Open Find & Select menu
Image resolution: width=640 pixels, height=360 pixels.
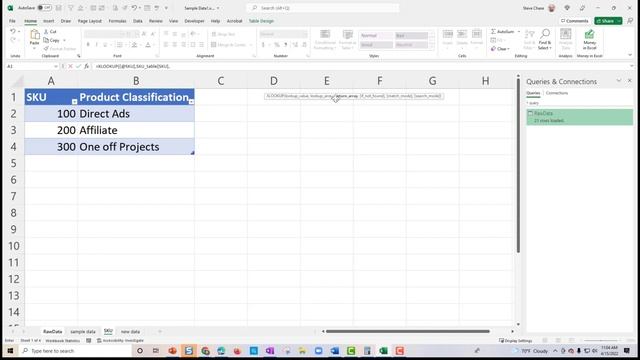tap(545, 40)
